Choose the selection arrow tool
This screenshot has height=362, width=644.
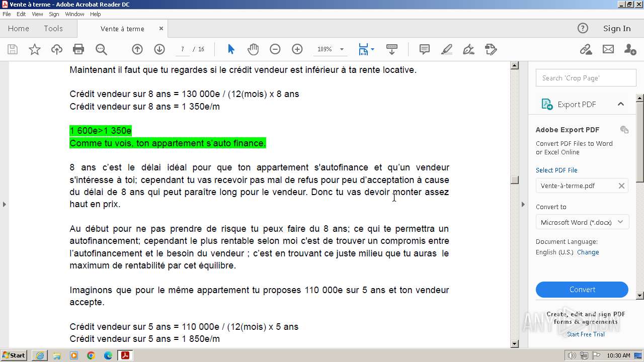click(x=231, y=49)
